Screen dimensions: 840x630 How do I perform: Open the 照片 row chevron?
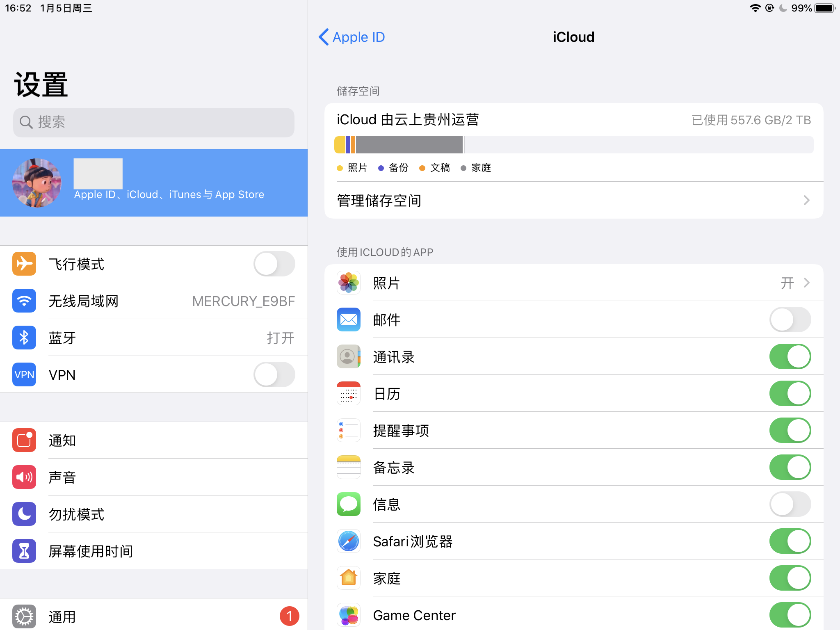(x=806, y=283)
